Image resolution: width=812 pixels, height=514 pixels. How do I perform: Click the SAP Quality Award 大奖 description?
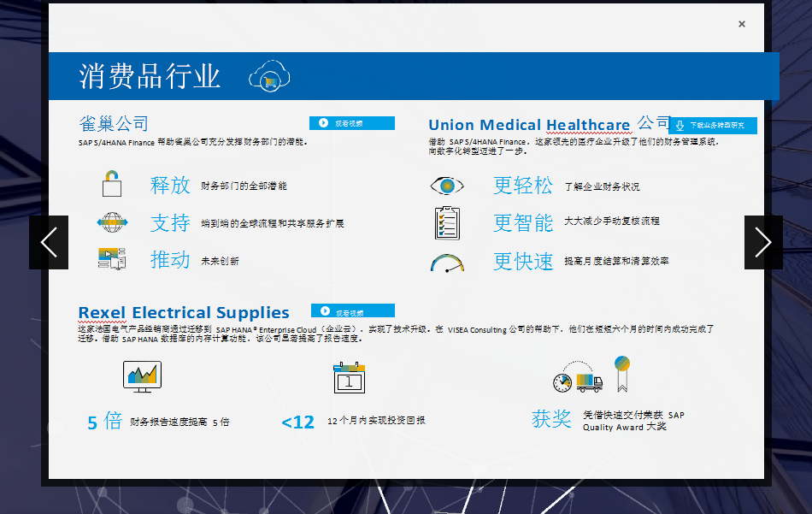[633, 421]
